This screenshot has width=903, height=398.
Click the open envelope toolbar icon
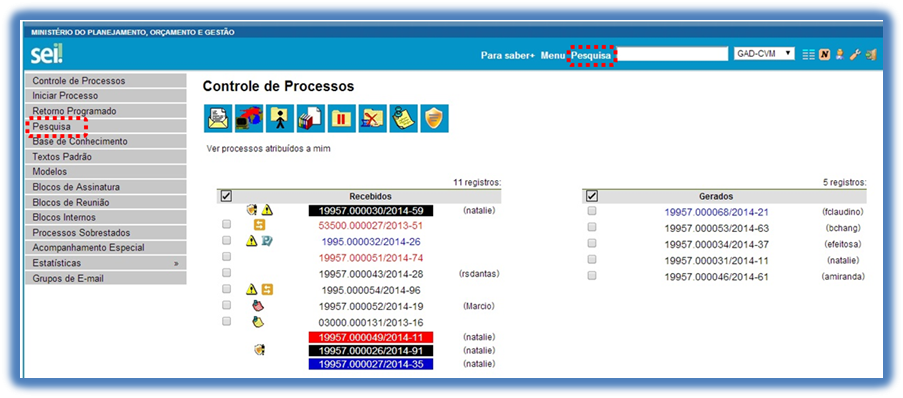pos(218,119)
